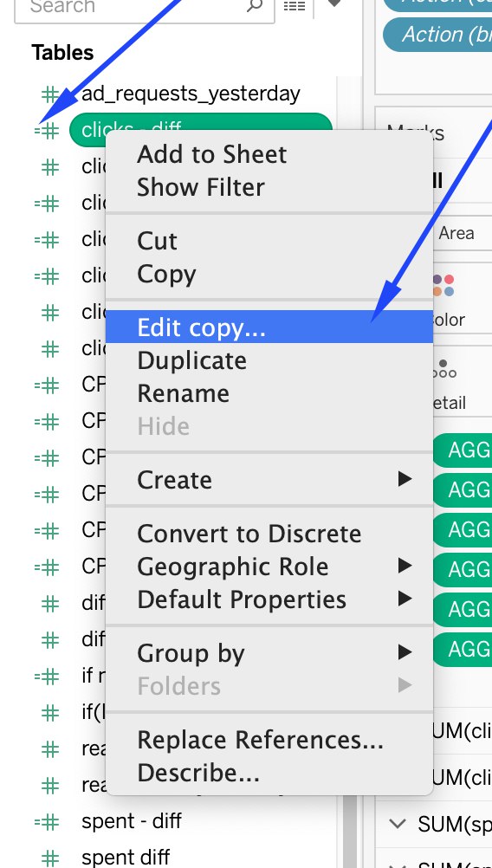Click calculated-field icon beside 'if r' field
The width and height of the screenshot is (492, 868).
pyautogui.click(x=47, y=677)
